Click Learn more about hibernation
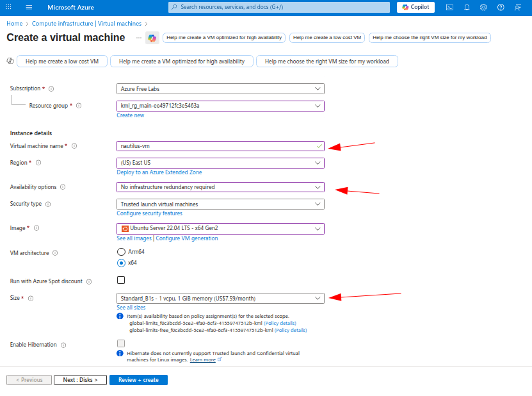Image resolution: width=532 pixels, height=396 pixels. [202, 359]
